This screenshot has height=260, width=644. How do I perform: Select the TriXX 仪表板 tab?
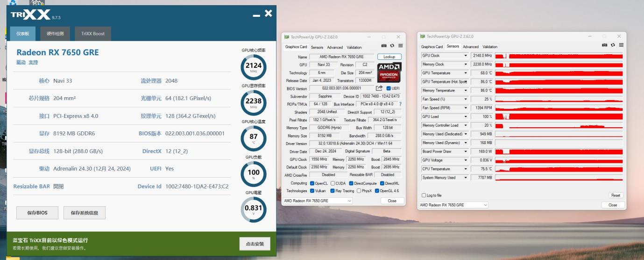pos(23,34)
